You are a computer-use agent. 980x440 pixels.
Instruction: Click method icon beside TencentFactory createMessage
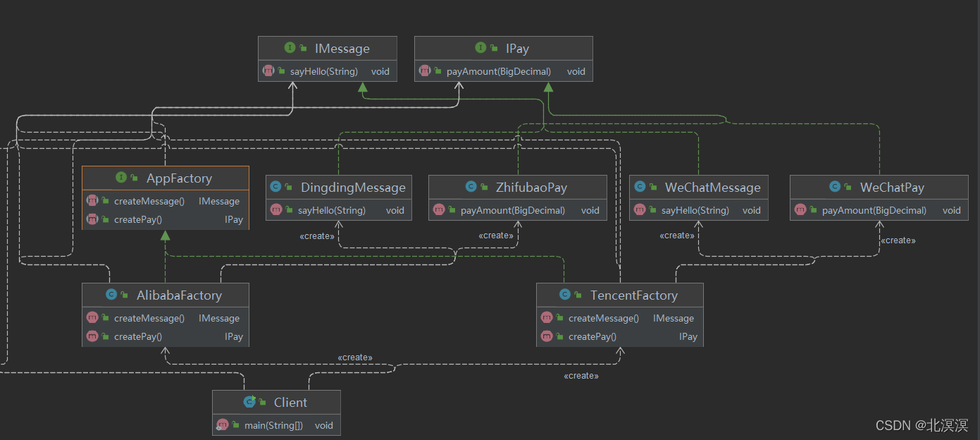click(547, 318)
